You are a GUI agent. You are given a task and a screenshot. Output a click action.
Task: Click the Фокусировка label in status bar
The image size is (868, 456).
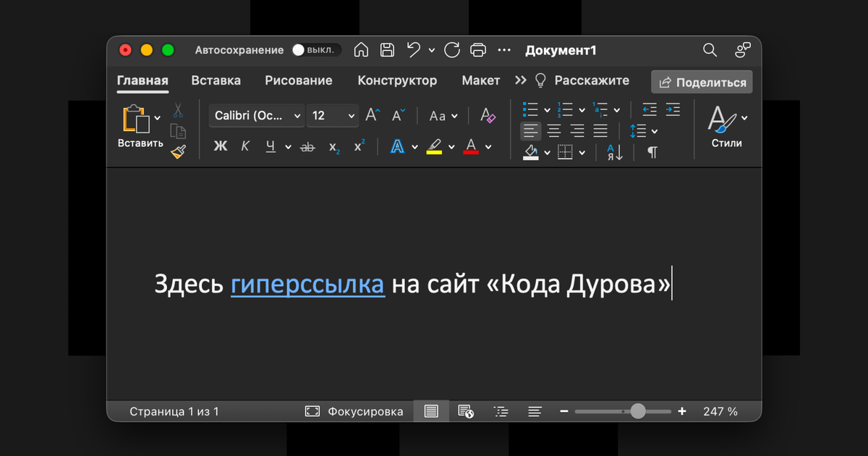[x=365, y=411]
